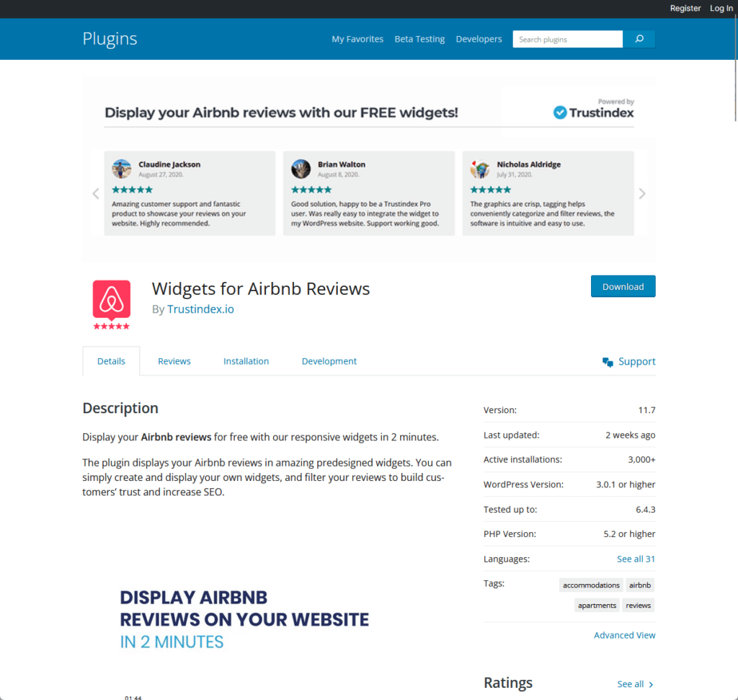Show previous review with left carousel arrow
The width and height of the screenshot is (738, 700).
pyautogui.click(x=96, y=193)
